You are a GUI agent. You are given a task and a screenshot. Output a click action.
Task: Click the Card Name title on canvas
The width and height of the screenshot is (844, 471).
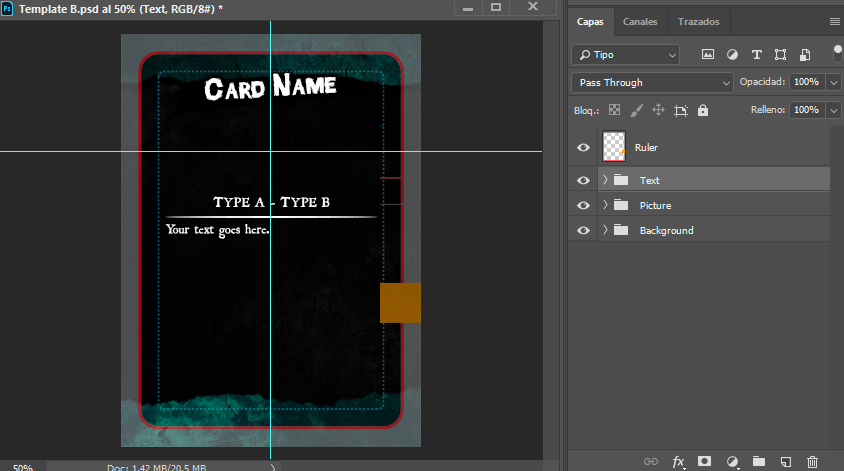[270, 87]
